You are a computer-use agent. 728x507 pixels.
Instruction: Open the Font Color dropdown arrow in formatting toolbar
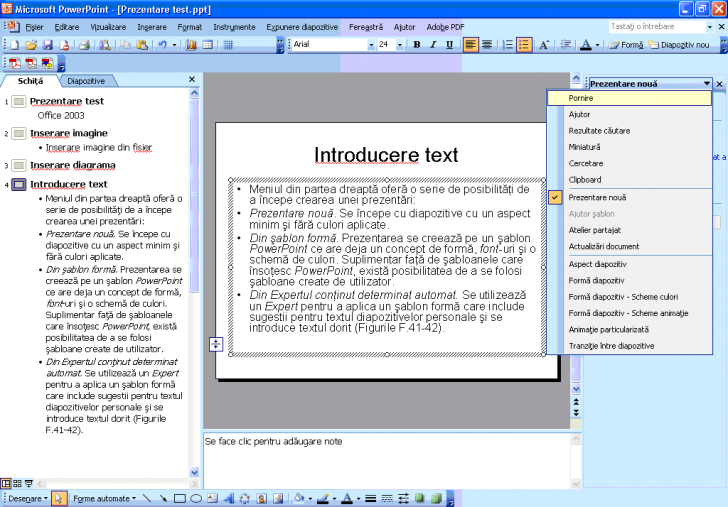click(598, 45)
